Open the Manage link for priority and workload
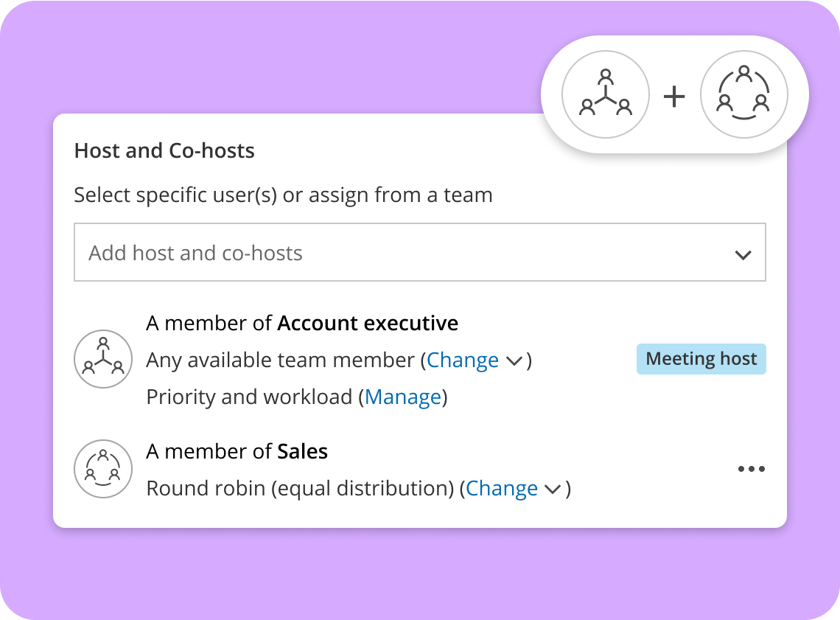The width and height of the screenshot is (840, 620). point(403,397)
